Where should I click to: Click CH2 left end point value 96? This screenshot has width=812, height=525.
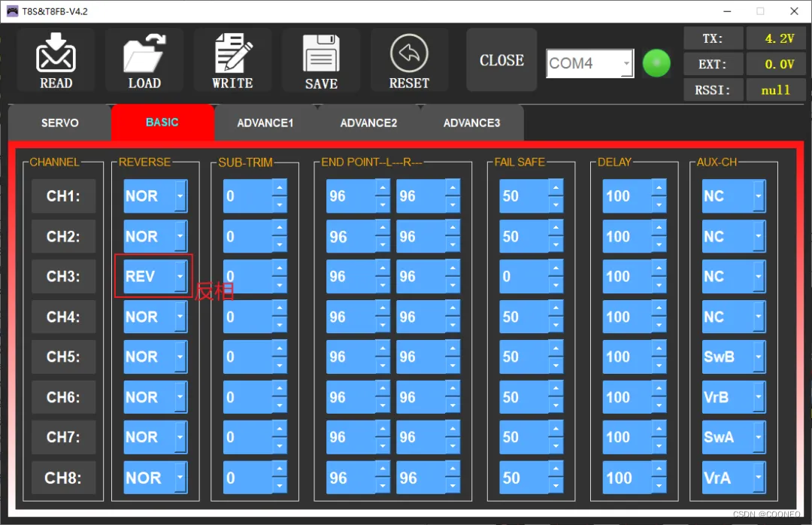coord(350,236)
